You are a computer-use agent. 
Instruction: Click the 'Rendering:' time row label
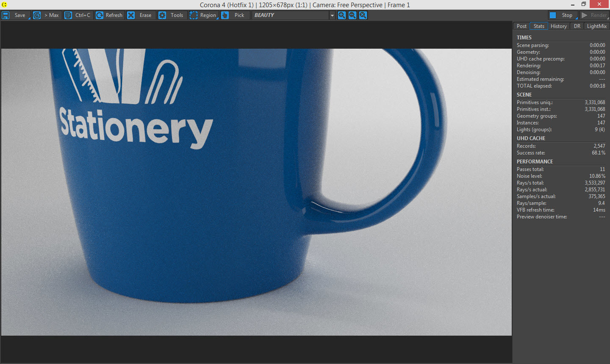tap(529, 66)
